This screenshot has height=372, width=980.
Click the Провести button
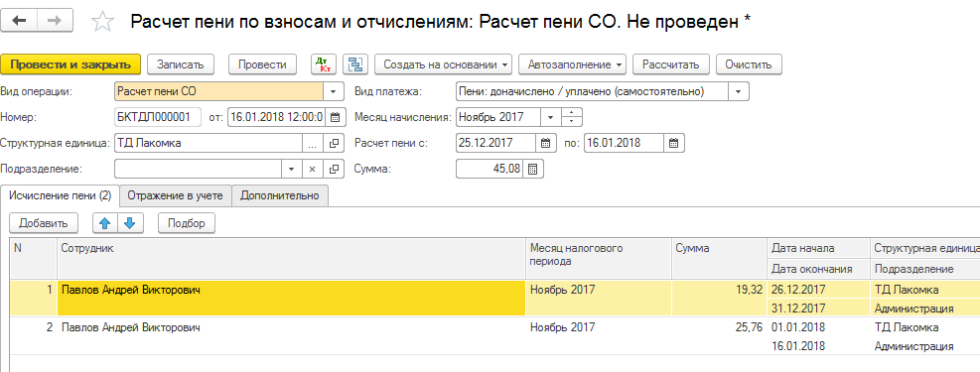tap(262, 64)
